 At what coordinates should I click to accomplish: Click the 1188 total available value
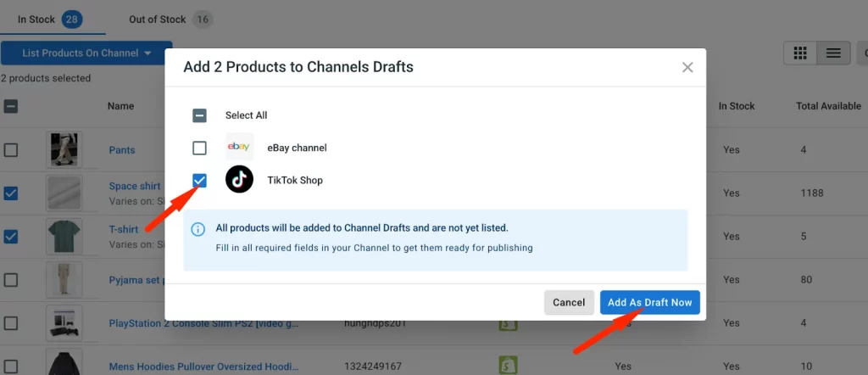pos(812,193)
